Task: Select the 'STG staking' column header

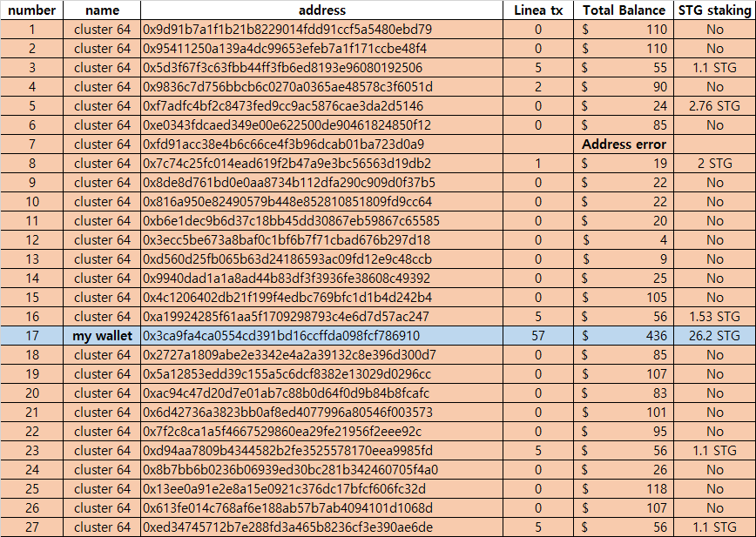Action: coord(714,10)
